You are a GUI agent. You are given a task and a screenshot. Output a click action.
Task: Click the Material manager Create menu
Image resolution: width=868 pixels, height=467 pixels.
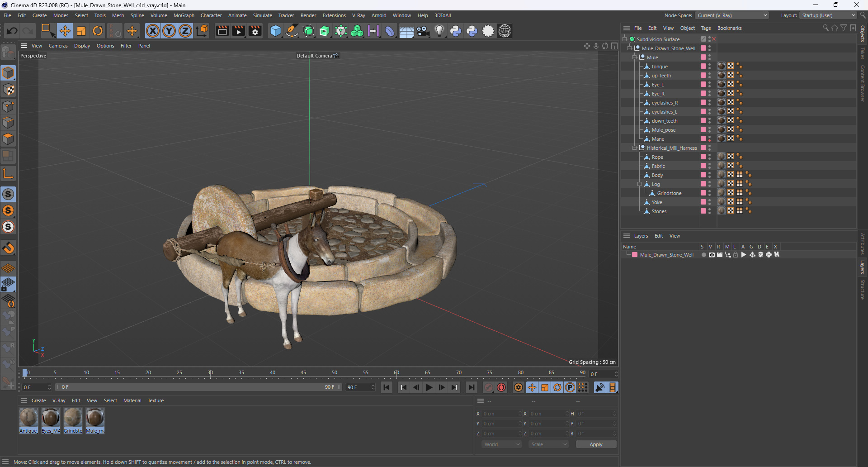(38, 400)
